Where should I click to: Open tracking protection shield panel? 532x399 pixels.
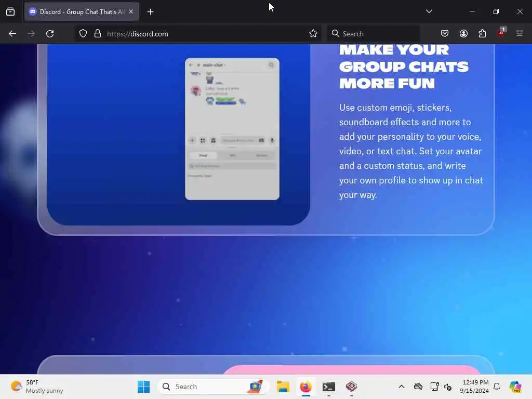[83, 34]
